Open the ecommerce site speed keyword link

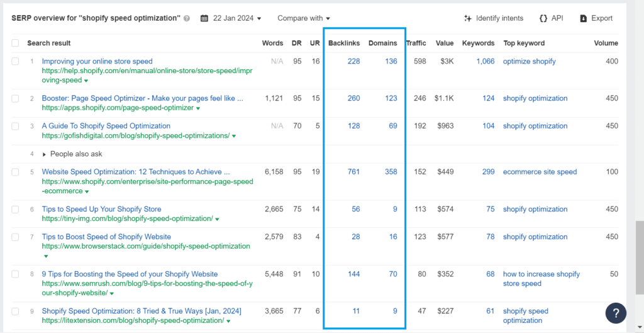[540, 172]
